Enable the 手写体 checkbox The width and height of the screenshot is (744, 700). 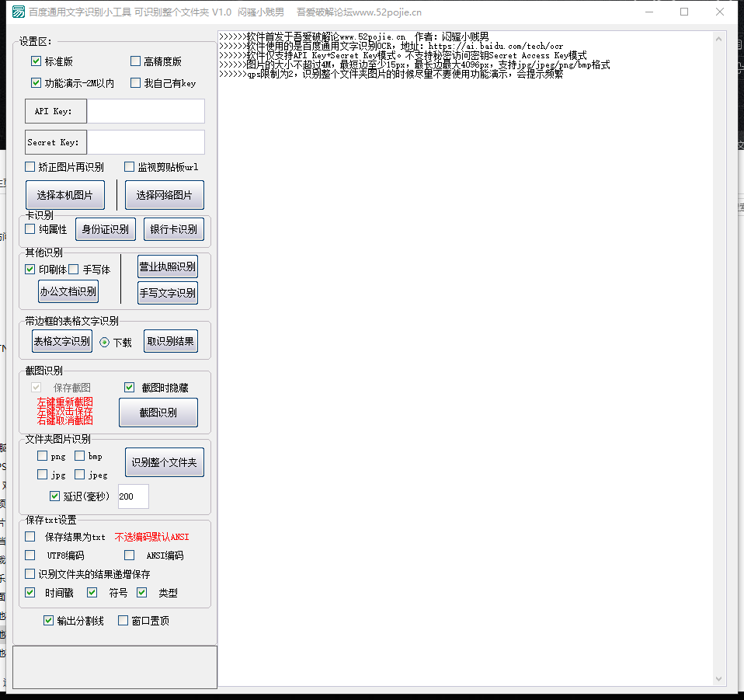pyautogui.click(x=74, y=270)
